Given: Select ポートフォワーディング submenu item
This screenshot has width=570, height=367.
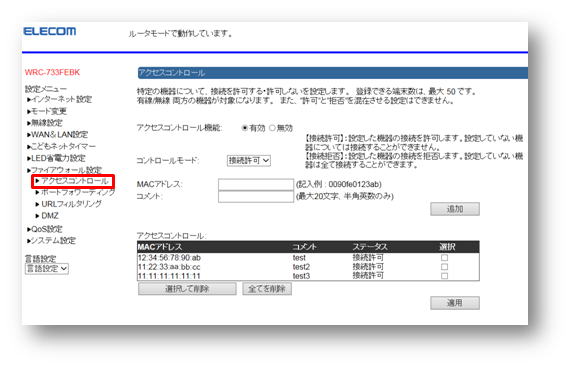Looking at the screenshot, I should pyautogui.click(x=75, y=192).
